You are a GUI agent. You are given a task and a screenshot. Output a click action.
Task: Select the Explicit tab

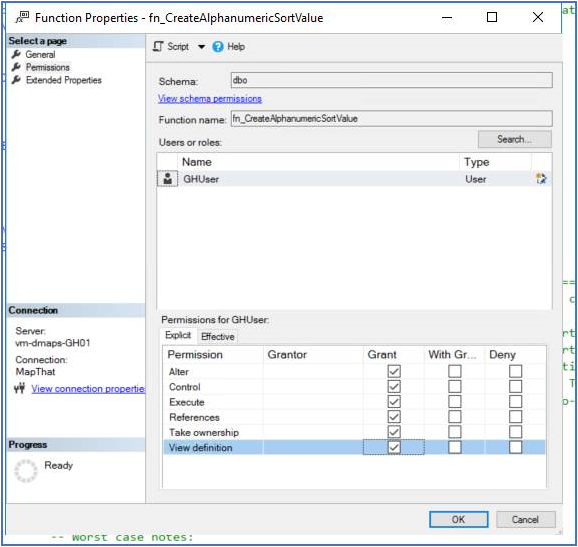click(178, 335)
